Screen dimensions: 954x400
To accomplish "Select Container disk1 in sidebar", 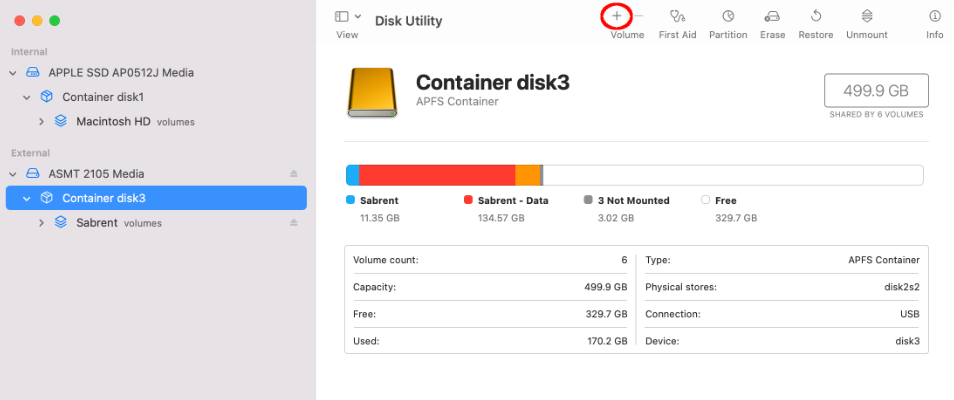I will (x=103, y=97).
